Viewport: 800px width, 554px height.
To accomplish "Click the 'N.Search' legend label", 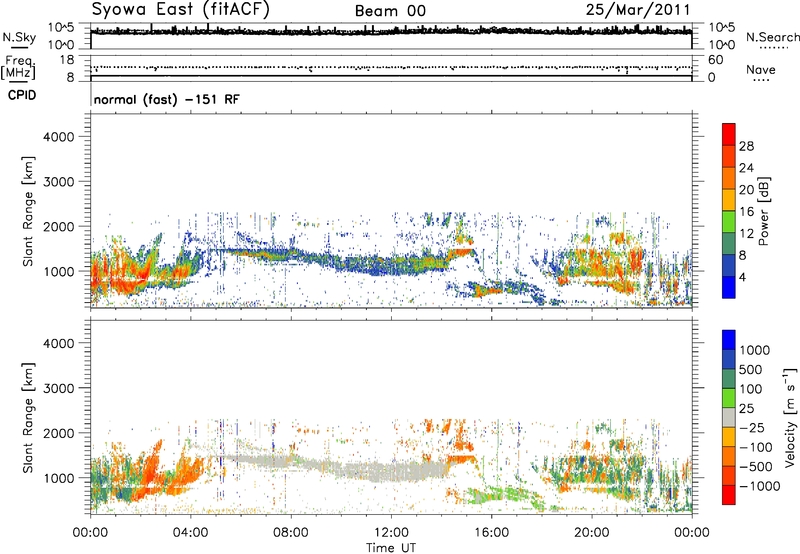I will coord(772,37).
